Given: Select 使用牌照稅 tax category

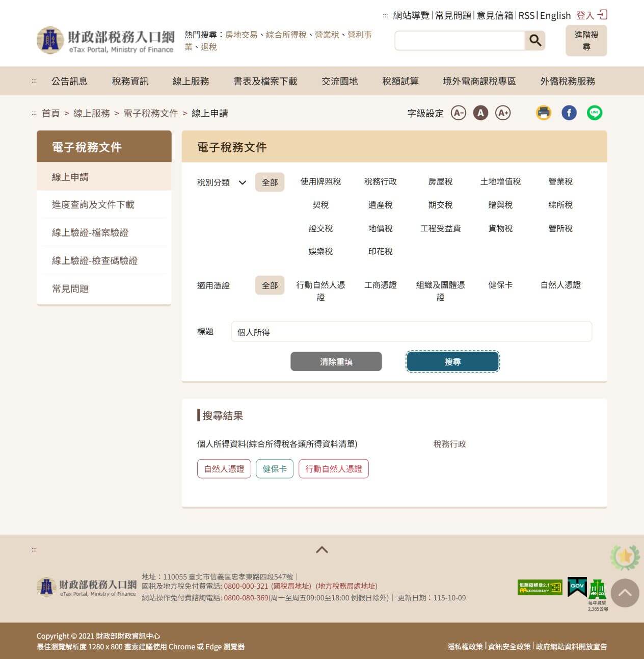Looking at the screenshot, I should [x=320, y=181].
